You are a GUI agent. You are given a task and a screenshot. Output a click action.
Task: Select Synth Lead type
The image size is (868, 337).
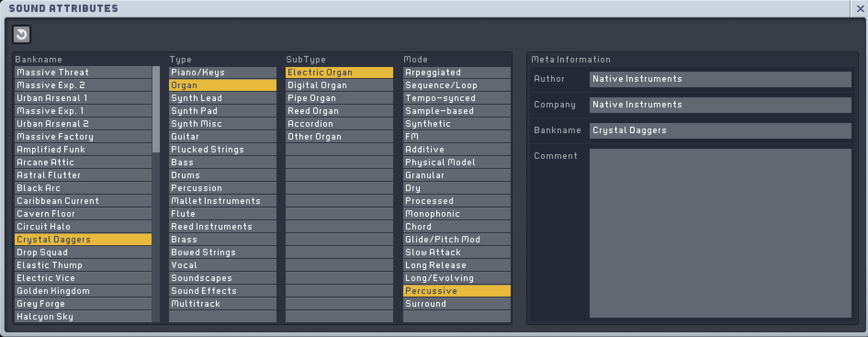(x=222, y=98)
